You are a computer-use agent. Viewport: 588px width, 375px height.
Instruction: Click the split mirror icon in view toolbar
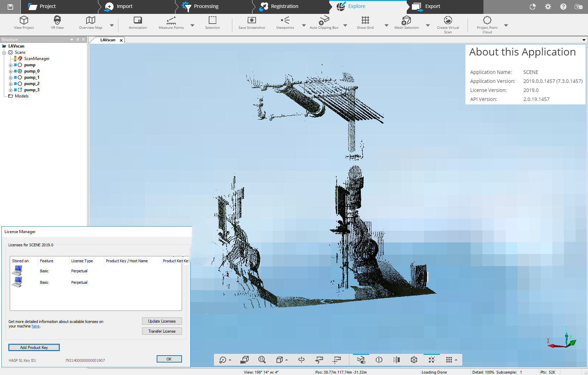(379, 360)
